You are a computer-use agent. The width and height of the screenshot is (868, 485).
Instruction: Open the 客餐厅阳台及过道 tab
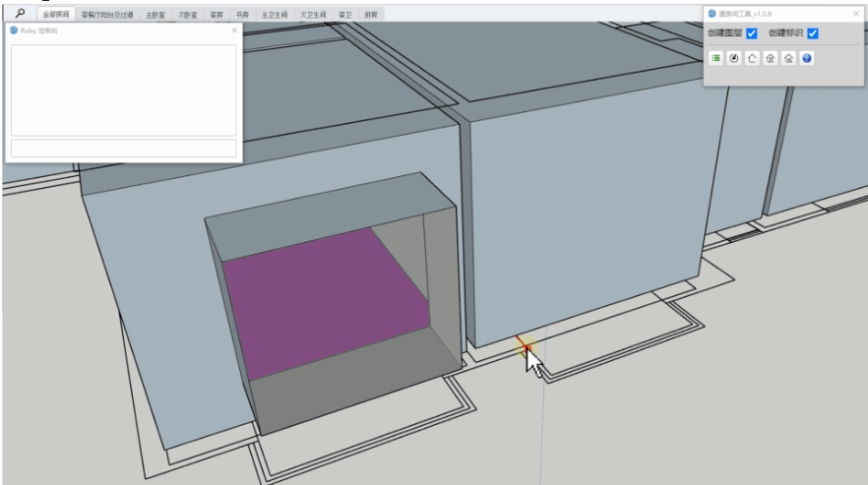107,16
